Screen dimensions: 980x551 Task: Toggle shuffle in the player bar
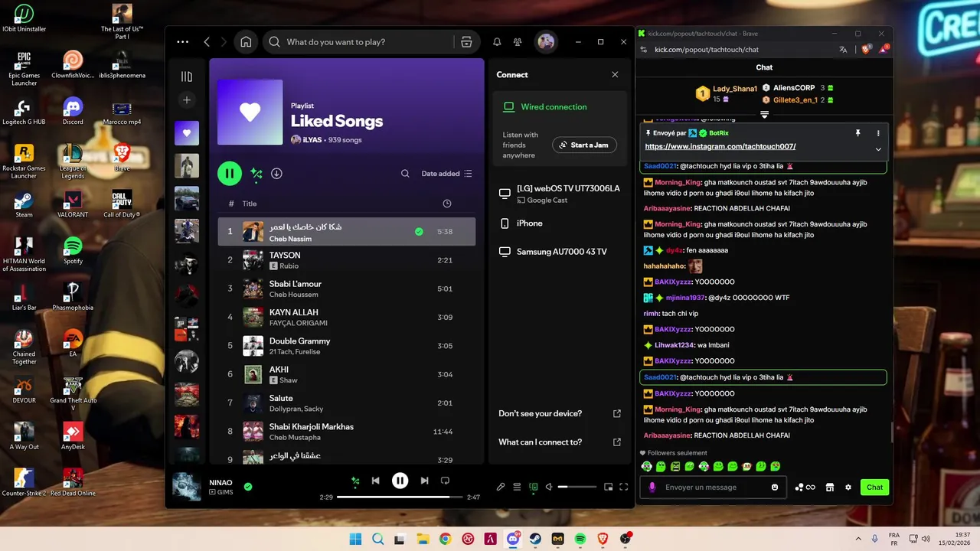pos(355,481)
